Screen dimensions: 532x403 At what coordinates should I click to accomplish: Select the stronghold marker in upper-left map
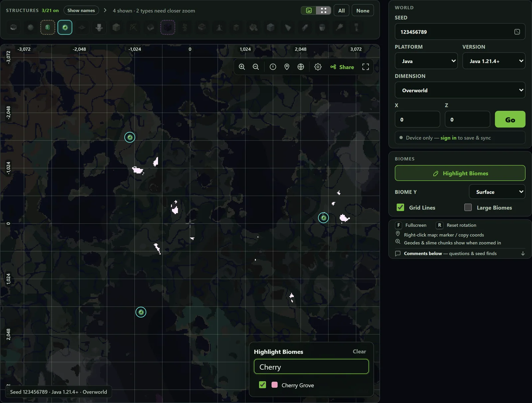click(130, 137)
